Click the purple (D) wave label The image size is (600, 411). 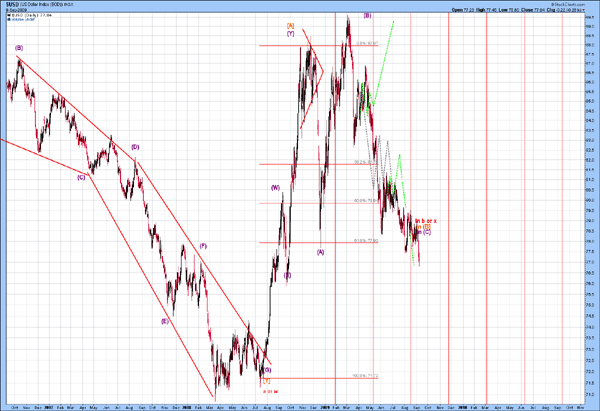(135, 147)
